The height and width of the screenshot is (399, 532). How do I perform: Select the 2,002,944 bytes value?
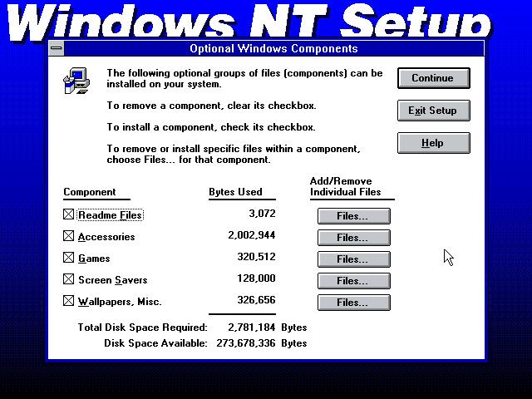click(251, 235)
